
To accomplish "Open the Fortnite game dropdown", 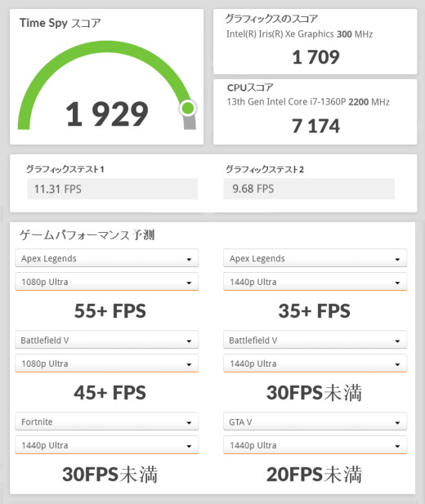I will [106, 421].
